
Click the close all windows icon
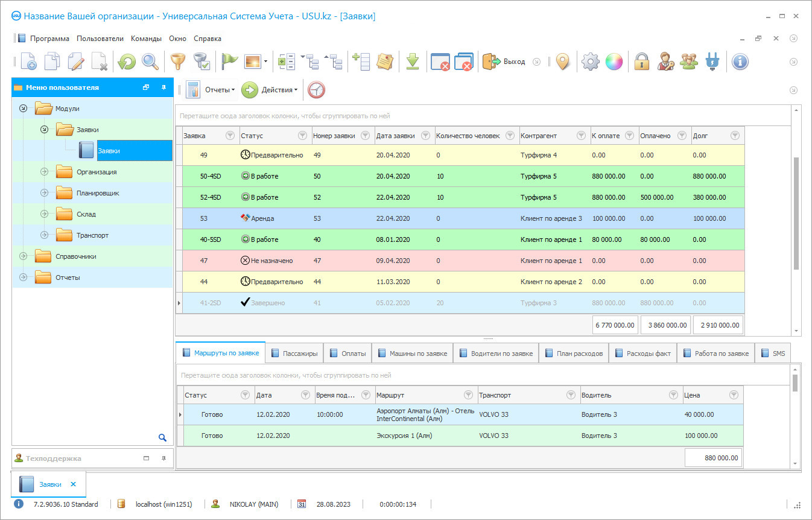[463, 62]
